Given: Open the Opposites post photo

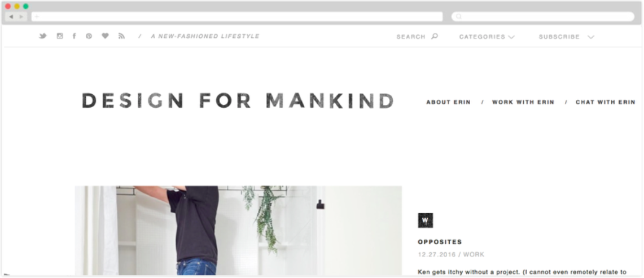Looking at the screenshot, I should click(x=238, y=231).
